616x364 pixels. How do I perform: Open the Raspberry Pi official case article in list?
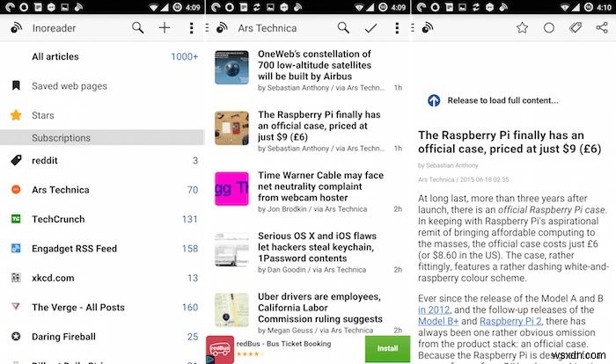click(308, 132)
